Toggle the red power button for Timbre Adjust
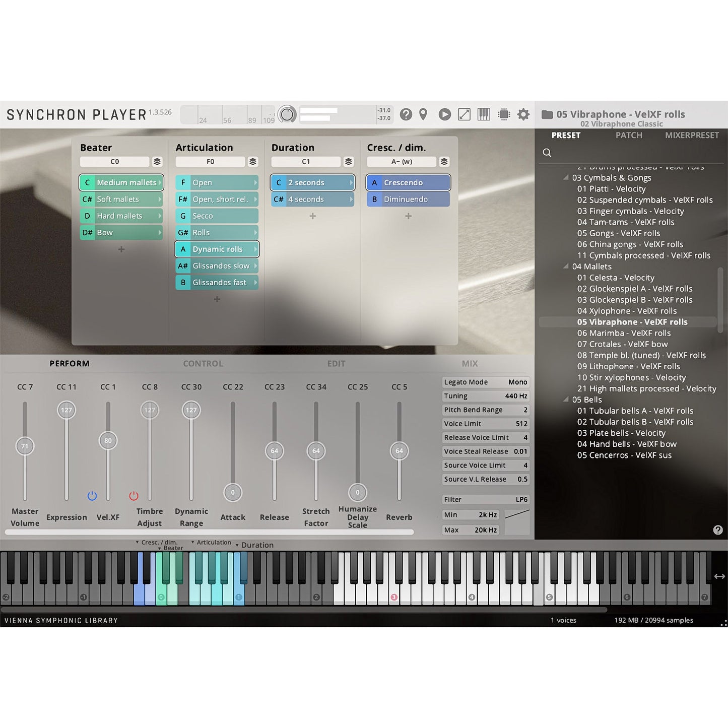Viewport: 728px width, 728px height. (x=134, y=496)
